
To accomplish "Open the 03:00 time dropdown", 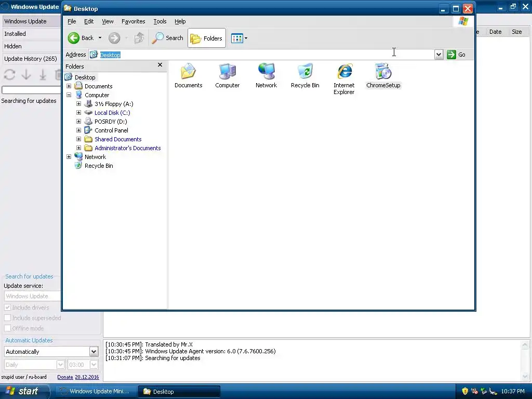I will coord(94,365).
